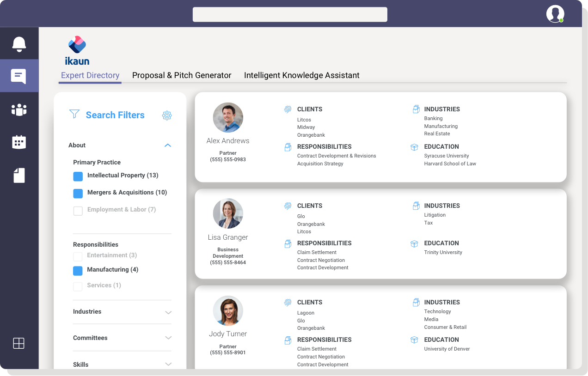Click the top search bar
This screenshot has height=376, width=588.
[290, 14]
